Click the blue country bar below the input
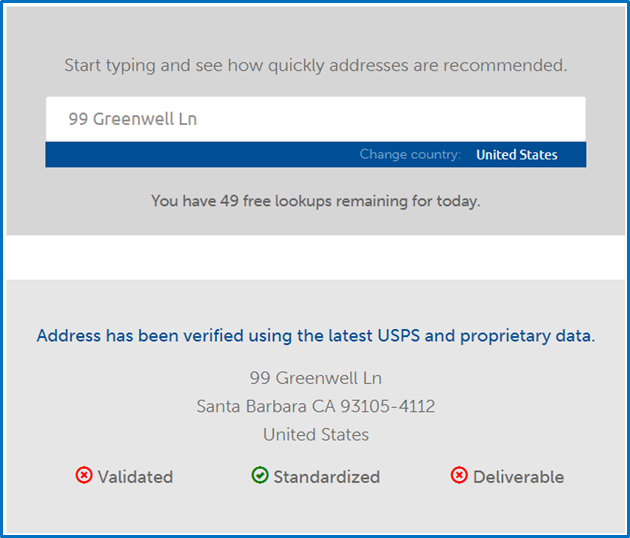 [x=315, y=154]
